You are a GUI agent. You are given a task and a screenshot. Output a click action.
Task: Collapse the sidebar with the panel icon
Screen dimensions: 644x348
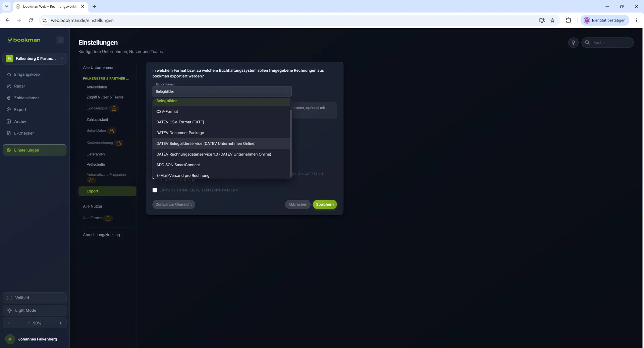pos(60,40)
